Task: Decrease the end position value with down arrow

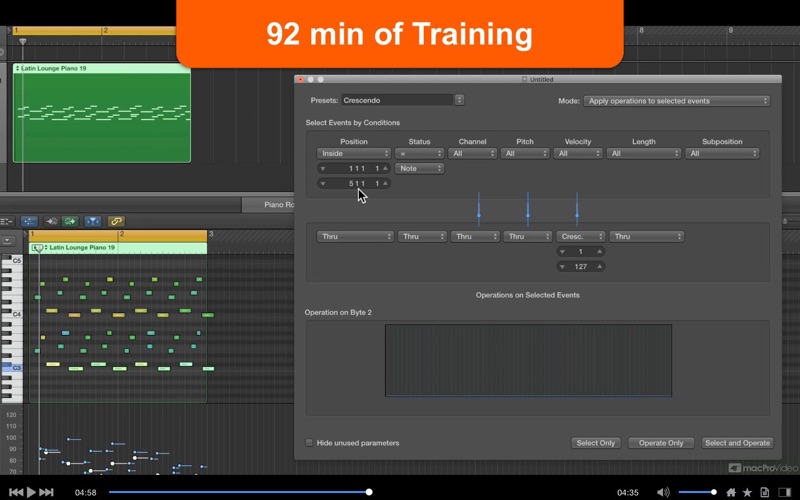Action: [322, 183]
